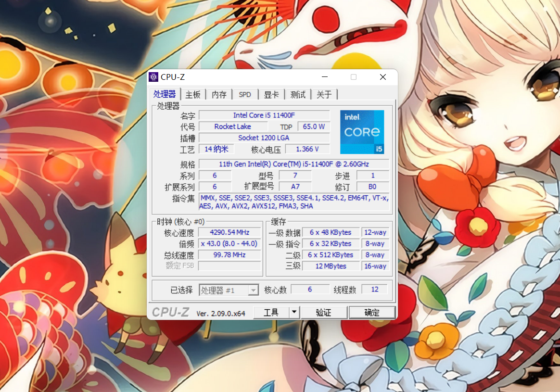Click the L3 cache value 12 MBytes
Screen dimensions: 560x392
click(x=331, y=266)
